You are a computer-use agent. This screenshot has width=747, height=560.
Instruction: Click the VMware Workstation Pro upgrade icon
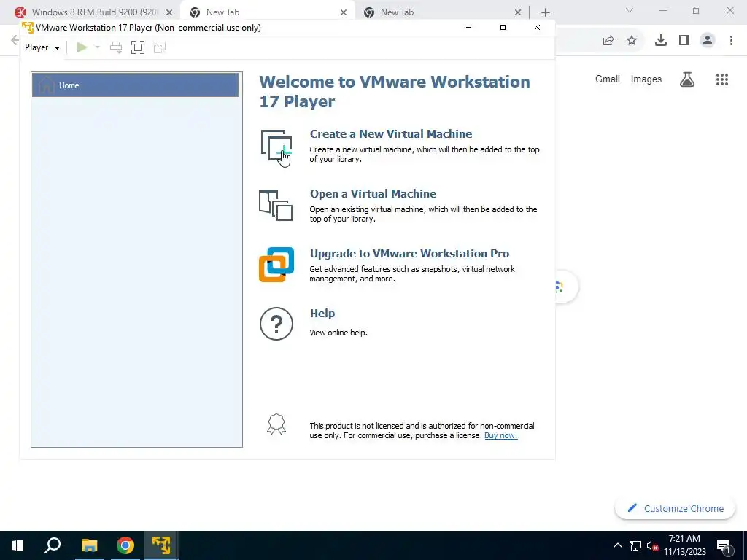pyautogui.click(x=276, y=265)
